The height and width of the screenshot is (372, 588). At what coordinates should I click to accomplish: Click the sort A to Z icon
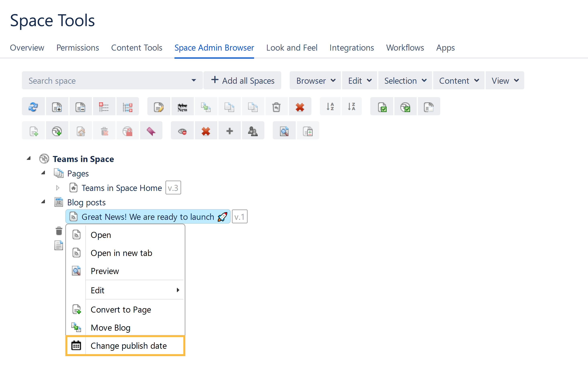[330, 107]
